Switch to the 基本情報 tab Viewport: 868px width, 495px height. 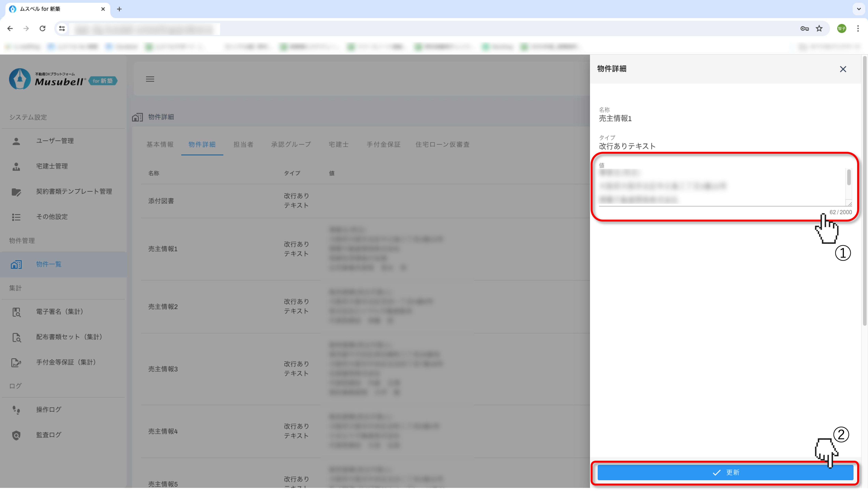click(x=160, y=144)
